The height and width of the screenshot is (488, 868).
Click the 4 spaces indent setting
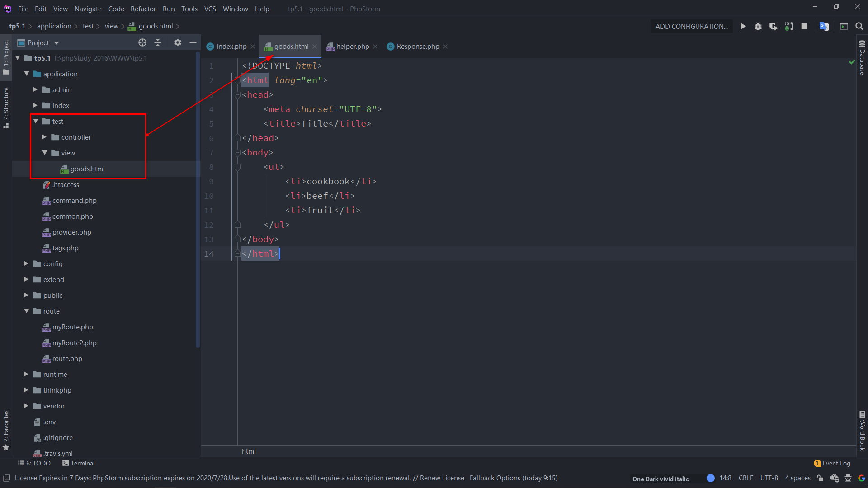[798, 478]
